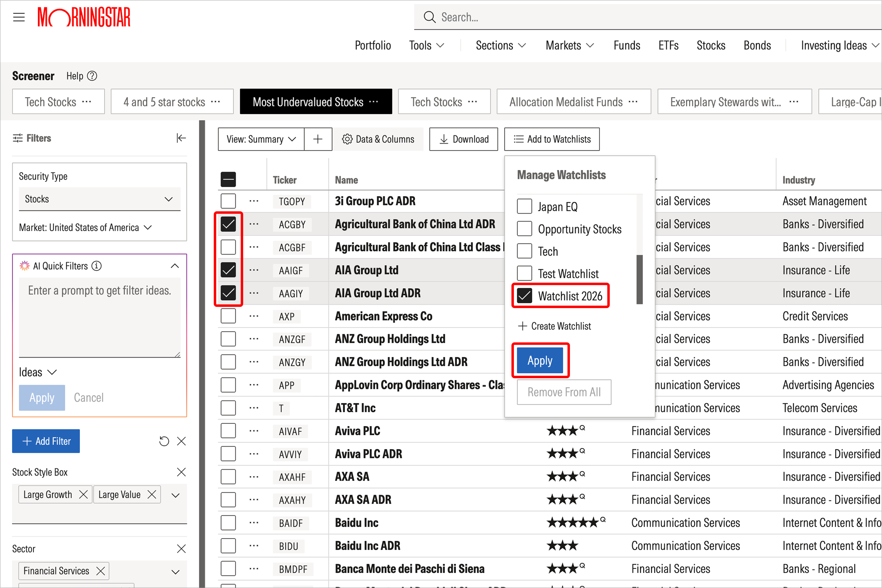This screenshot has height=588, width=882.
Task: Click the Download button
Action: [463, 139]
